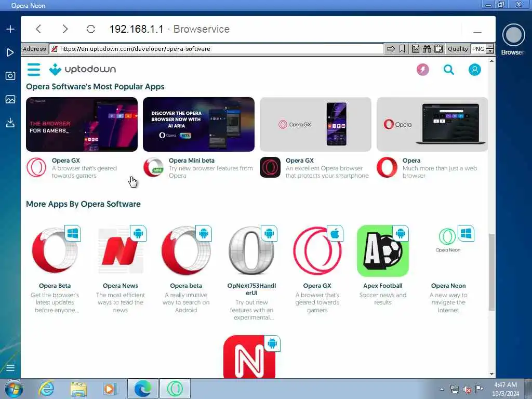Click the 'Apex Football' app name

[383, 286]
